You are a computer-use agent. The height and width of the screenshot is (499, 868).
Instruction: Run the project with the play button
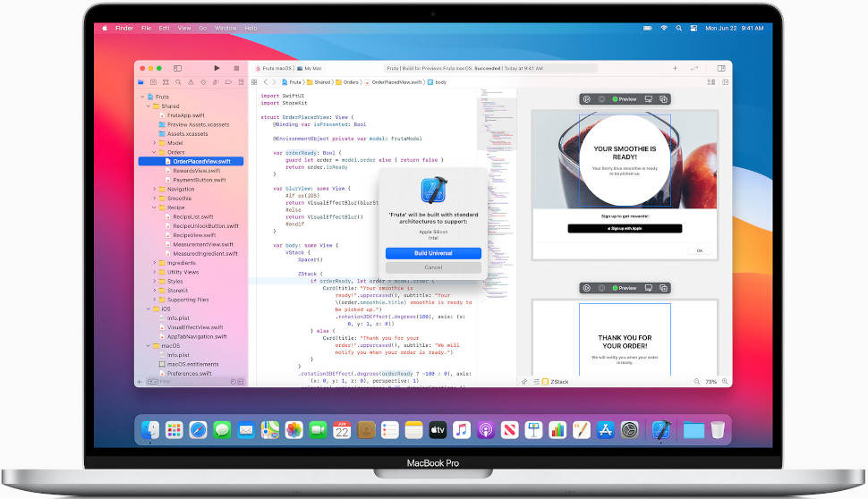(217, 68)
